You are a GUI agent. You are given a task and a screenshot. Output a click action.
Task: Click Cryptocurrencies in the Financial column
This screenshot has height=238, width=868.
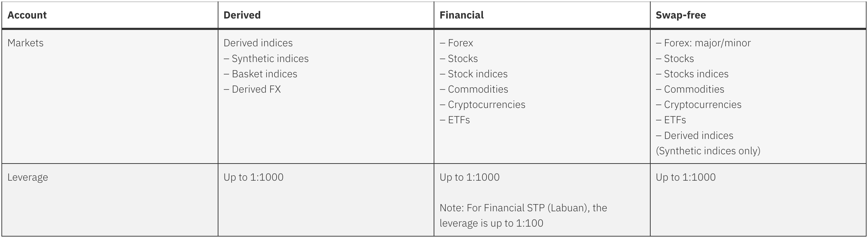point(486,104)
